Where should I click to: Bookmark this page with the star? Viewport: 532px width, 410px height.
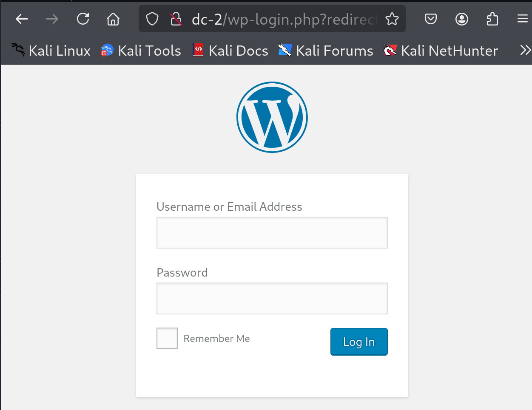coord(392,19)
